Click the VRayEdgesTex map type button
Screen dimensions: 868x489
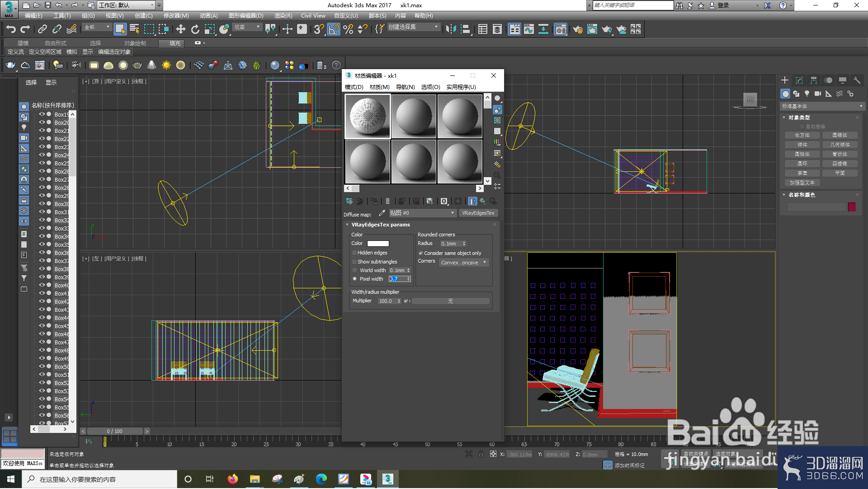[478, 213]
